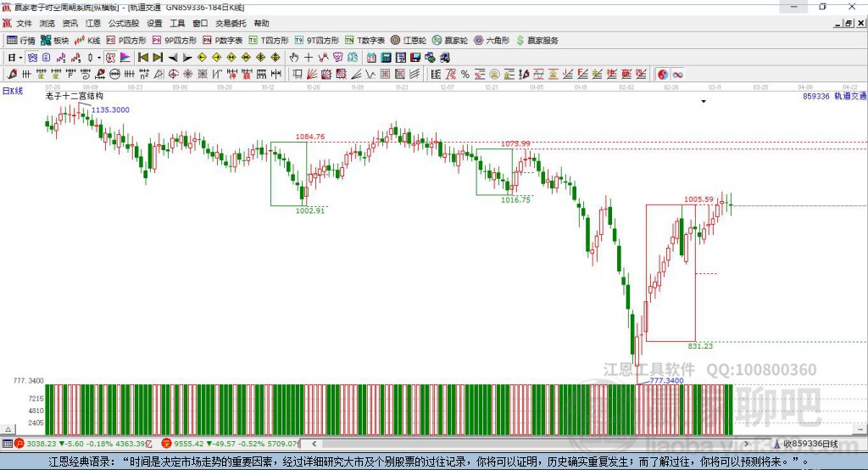Toggle the red pressed icon beside magenta flag
Viewport: 868px width, 470px height.
[111, 57]
